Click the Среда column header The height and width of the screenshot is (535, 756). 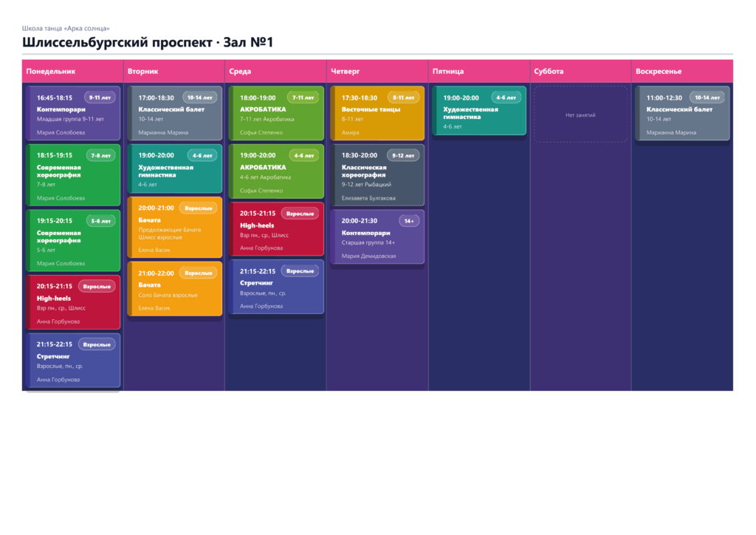click(276, 72)
